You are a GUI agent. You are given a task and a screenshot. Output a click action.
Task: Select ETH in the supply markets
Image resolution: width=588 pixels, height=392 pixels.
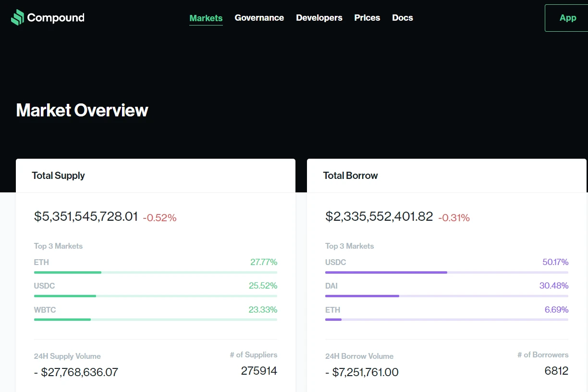41,262
